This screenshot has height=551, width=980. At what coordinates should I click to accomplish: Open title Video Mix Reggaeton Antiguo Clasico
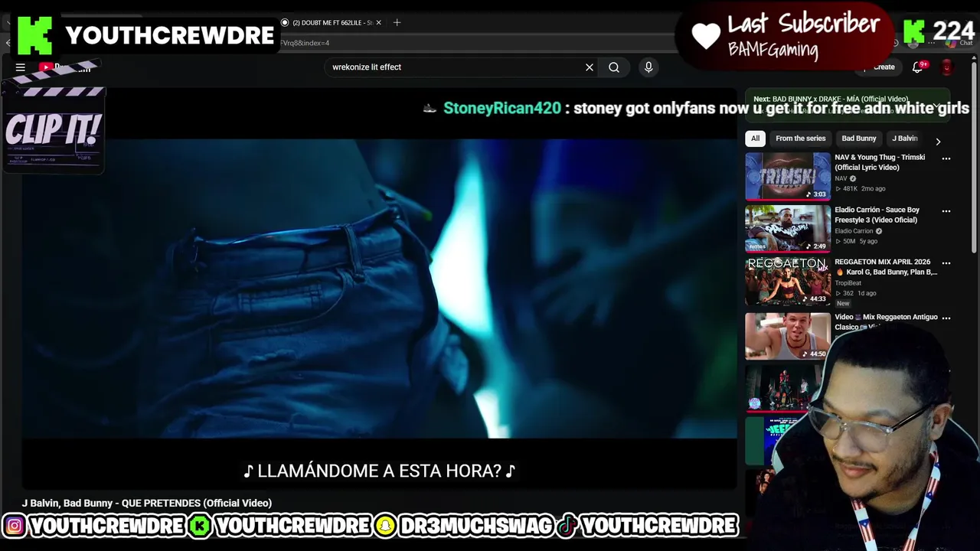pyautogui.click(x=886, y=321)
